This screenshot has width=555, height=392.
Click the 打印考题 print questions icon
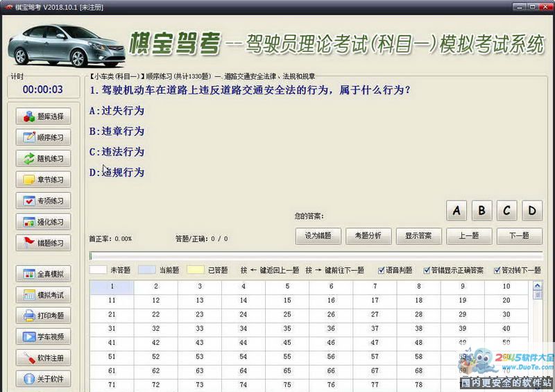(43, 316)
